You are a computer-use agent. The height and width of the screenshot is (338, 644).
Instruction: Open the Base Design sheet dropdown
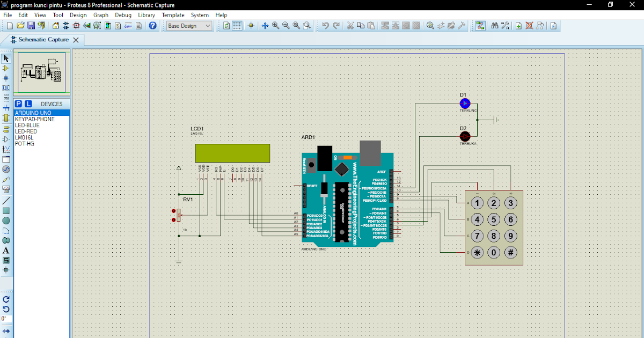[x=207, y=25]
